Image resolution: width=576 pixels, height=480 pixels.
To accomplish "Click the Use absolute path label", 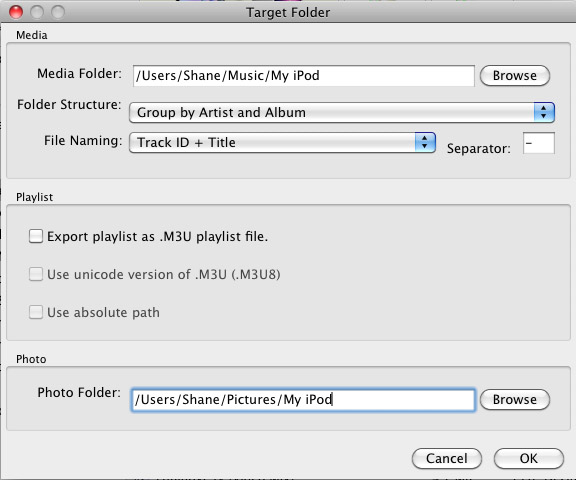I will tap(104, 313).
